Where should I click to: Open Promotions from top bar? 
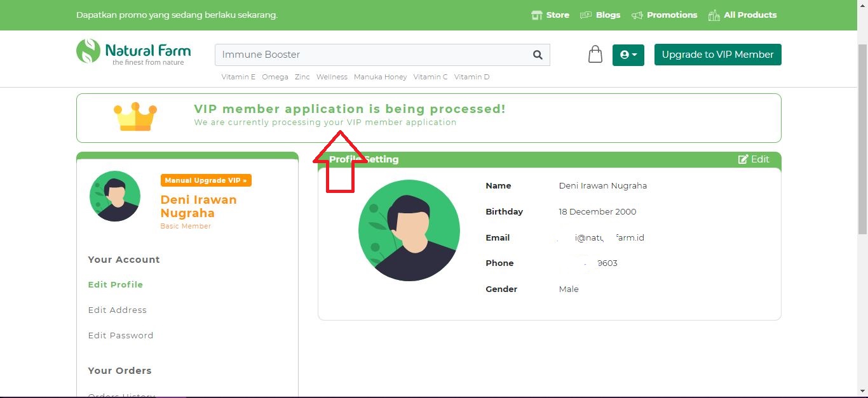coord(665,15)
